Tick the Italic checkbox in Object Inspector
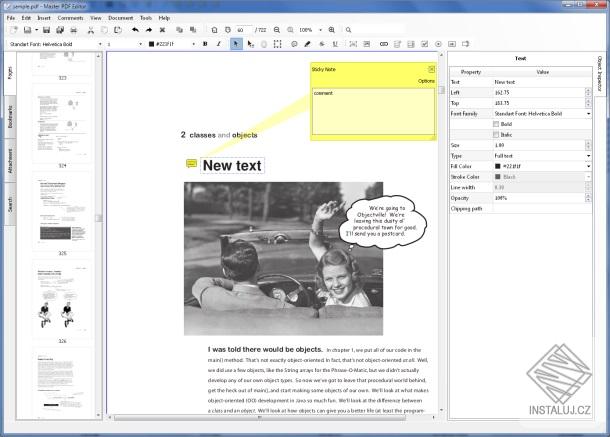Screen dimensions: 610x437 (x=496, y=135)
